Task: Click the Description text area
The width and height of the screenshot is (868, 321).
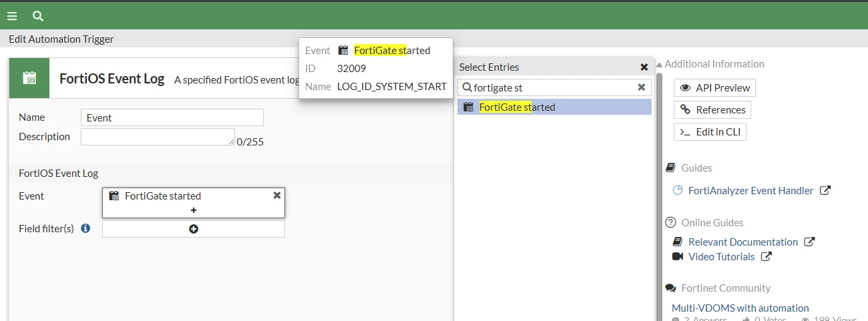Action: [x=158, y=137]
